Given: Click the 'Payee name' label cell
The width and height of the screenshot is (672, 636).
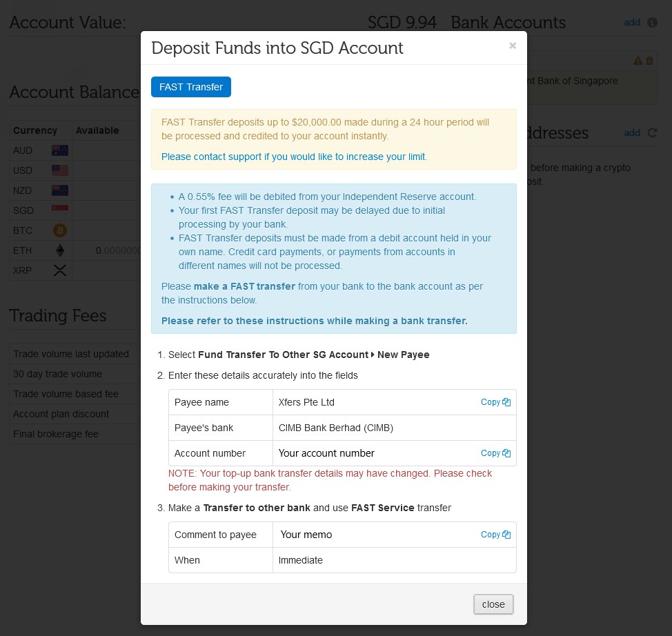Looking at the screenshot, I should (221, 402).
